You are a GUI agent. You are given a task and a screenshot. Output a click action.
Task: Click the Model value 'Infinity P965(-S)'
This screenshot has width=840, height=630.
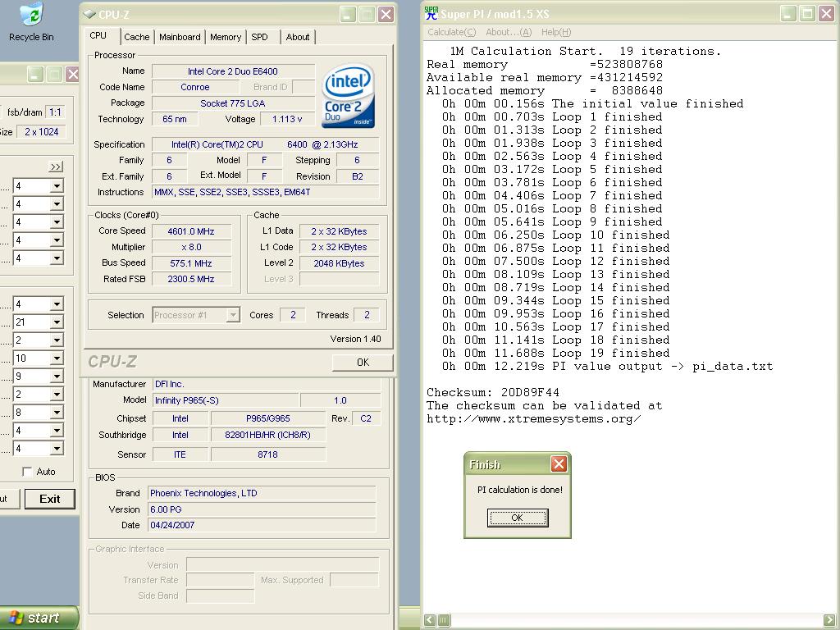tap(225, 400)
